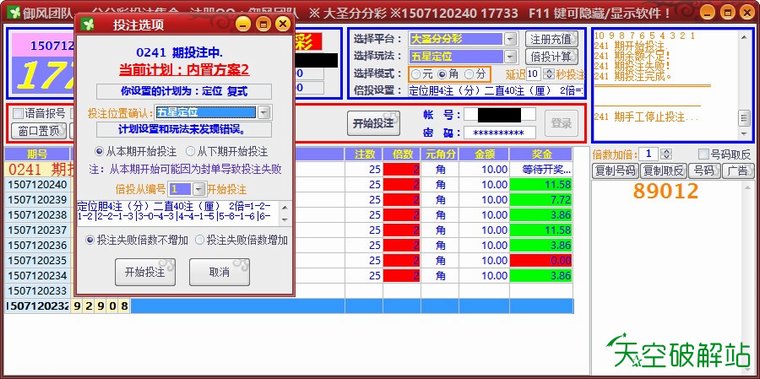Image resolution: width=760 pixels, height=379 pixels.
Task: Increase the 延迟 seconds stepper
Action: click(x=549, y=71)
